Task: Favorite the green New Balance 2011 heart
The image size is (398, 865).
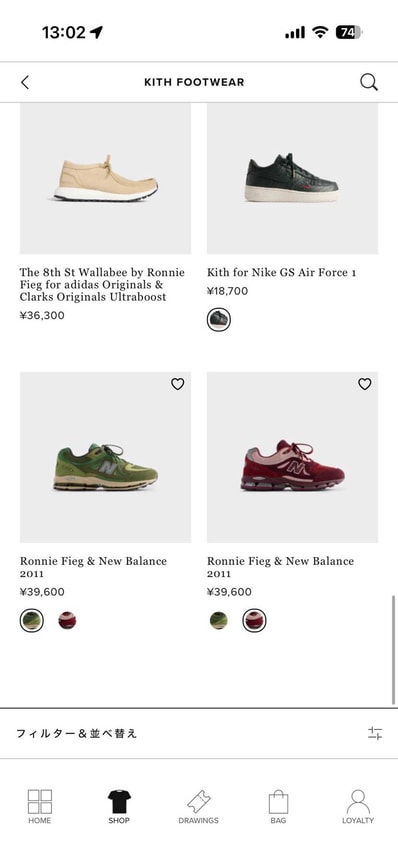Action: coord(177,384)
